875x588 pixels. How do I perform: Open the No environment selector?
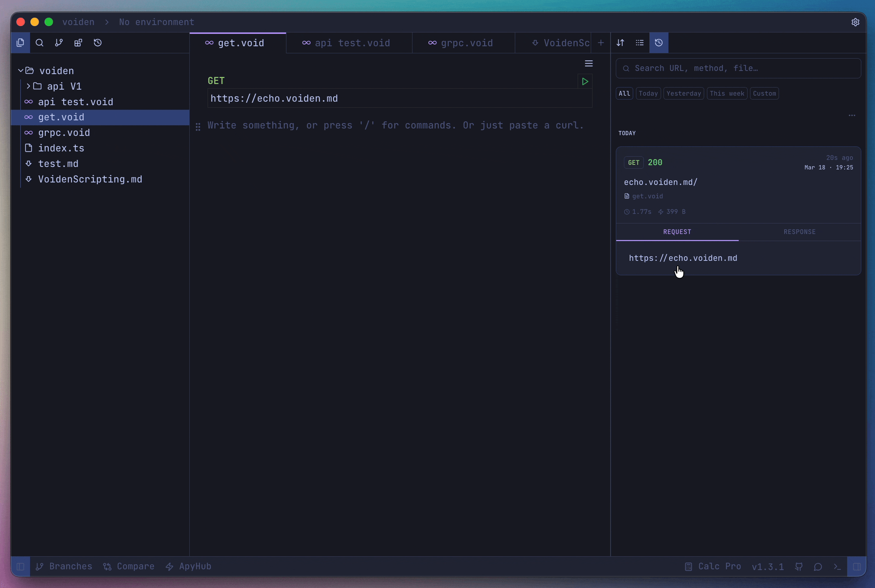pos(156,22)
